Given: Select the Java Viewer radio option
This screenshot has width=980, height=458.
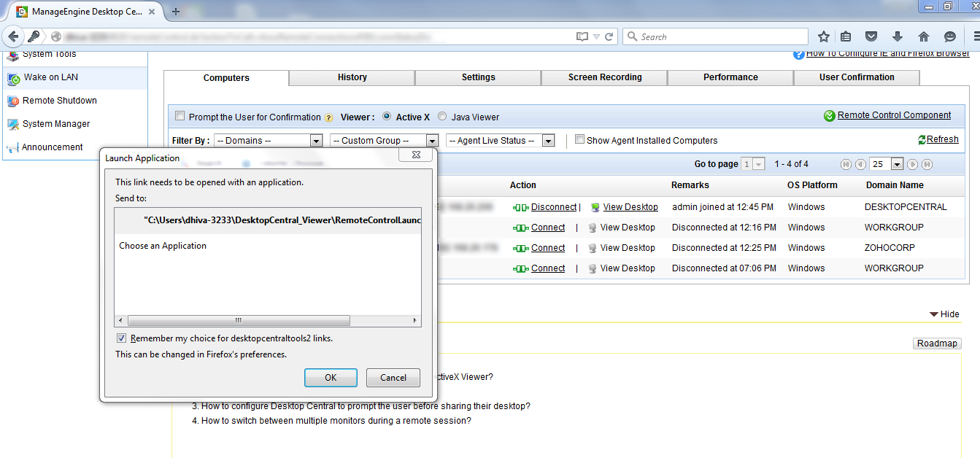Looking at the screenshot, I should [442, 116].
